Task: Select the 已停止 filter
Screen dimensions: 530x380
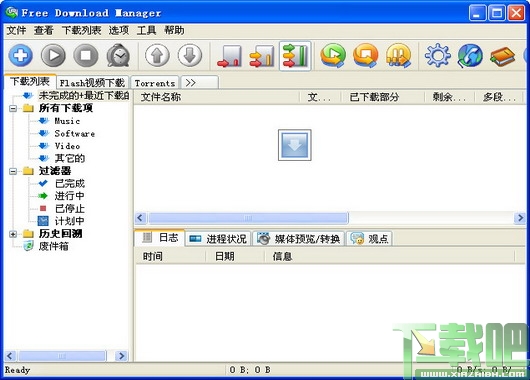Action: [70, 209]
